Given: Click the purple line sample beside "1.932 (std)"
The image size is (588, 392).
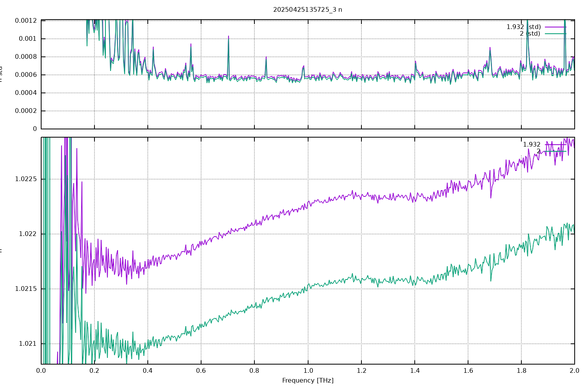Looking at the screenshot, I should (555, 27).
